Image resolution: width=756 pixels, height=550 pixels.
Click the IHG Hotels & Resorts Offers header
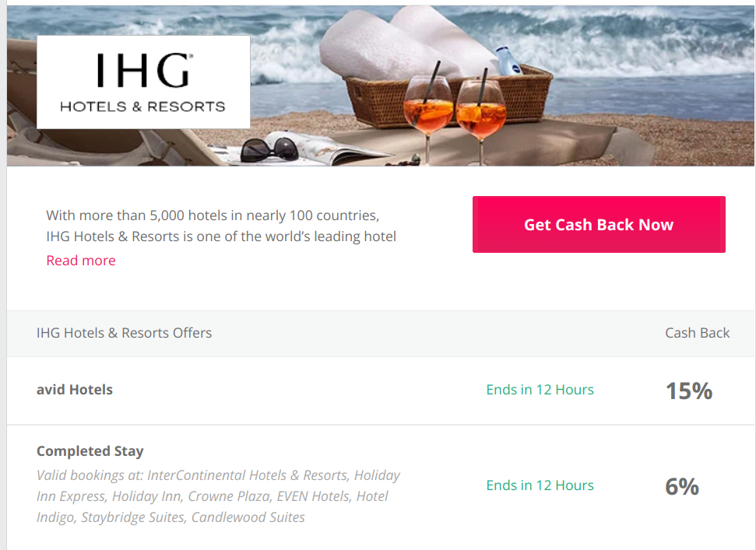[x=125, y=333]
